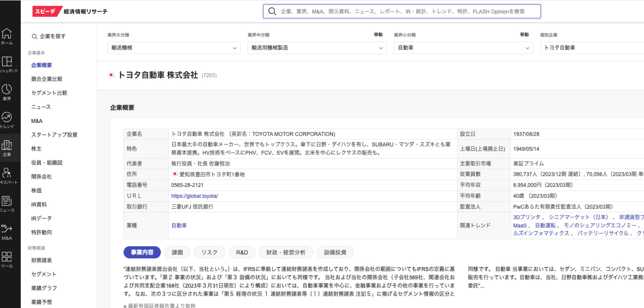Image resolution: width=644 pixels, height=308 pixels.
Task: Select 企業概要 in side menu
Action: [x=42, y=65]
